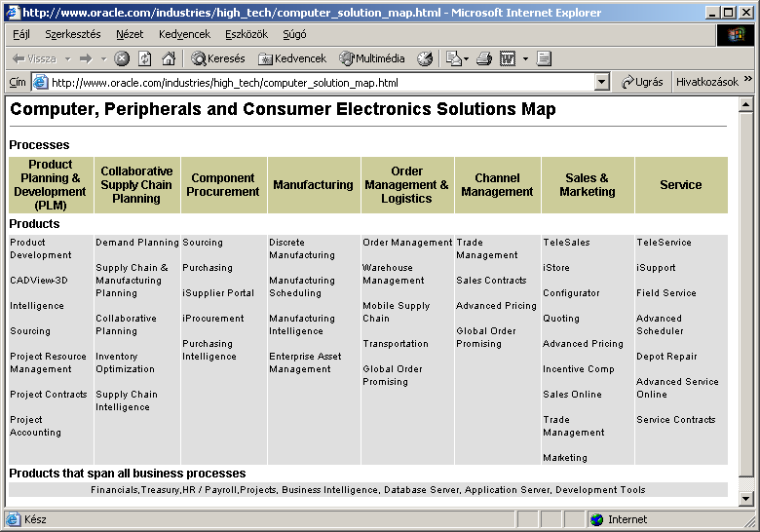Screen dimensions: 760x532
Task: Click the Enterprise Asset Management text
Action: point(305,362)
